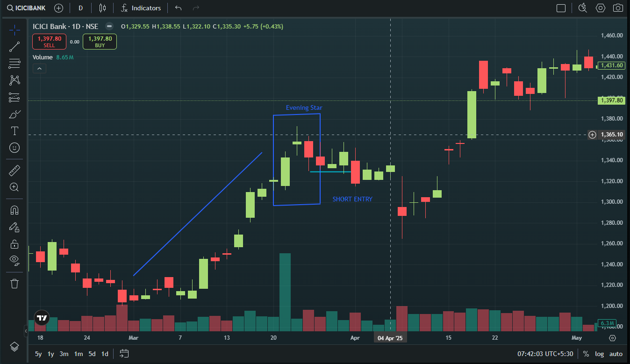The image size is (630, 364).
Task: Collapse the indicator legend chevron
Action: [x=39, y=69]
